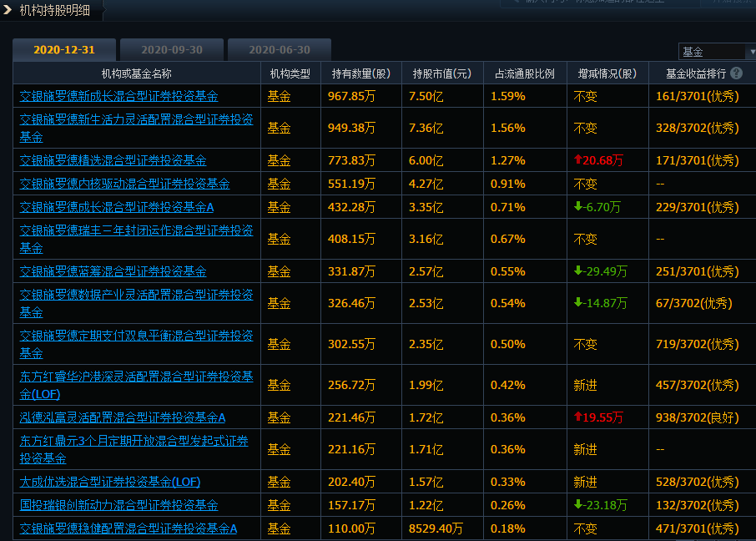Open 大成优选混合型证券投资基金(LOF) link
Screen dimensions: 756x541
pyautogui.click(x=110, y=482)
